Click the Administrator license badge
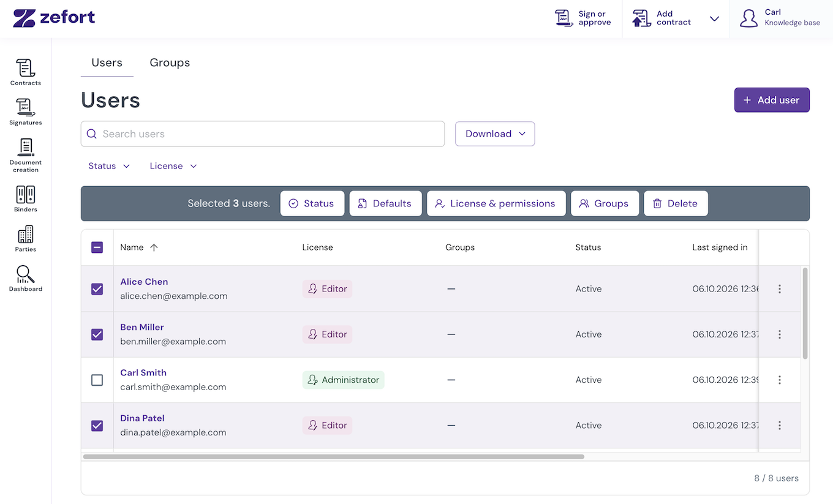Screen dimensions: 833x504 344,380
